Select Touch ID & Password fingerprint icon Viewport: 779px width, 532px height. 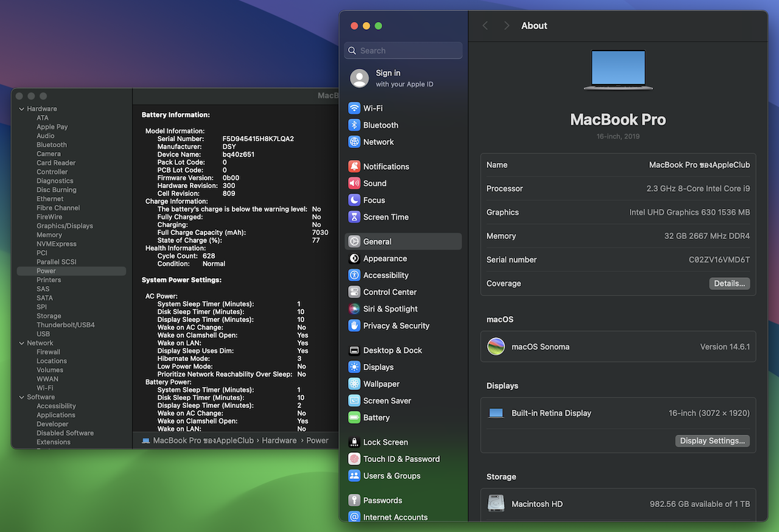click(354, 459)
